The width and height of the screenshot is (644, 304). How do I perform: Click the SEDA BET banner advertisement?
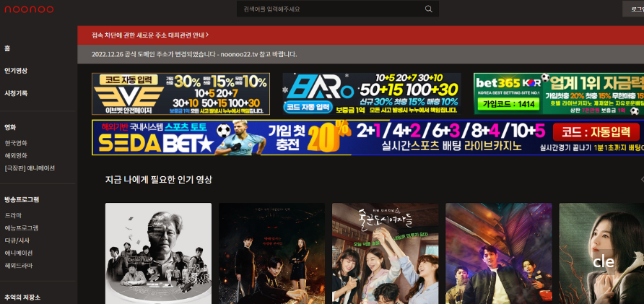[367, 138]
